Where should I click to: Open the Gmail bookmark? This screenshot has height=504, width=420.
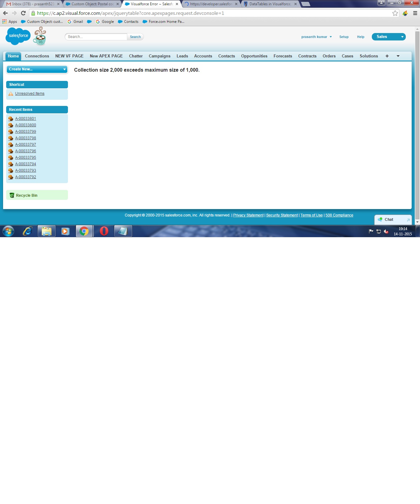point(75,22)
